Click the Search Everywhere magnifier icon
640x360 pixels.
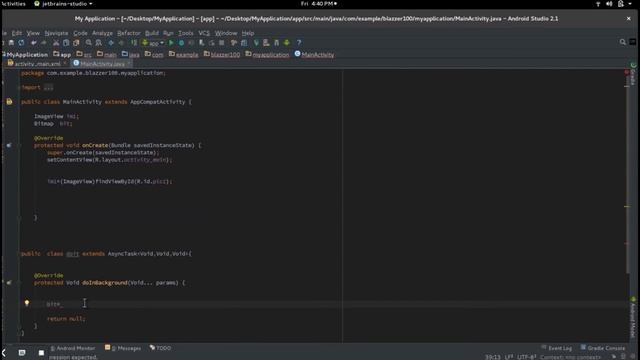pyautogui.click(x=622, y=42)
